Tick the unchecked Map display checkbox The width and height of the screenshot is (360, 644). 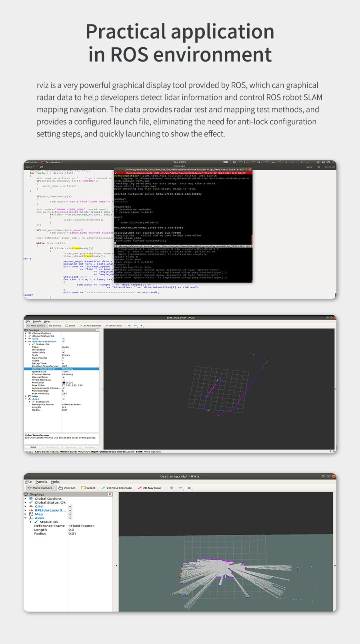coord(63,396)
